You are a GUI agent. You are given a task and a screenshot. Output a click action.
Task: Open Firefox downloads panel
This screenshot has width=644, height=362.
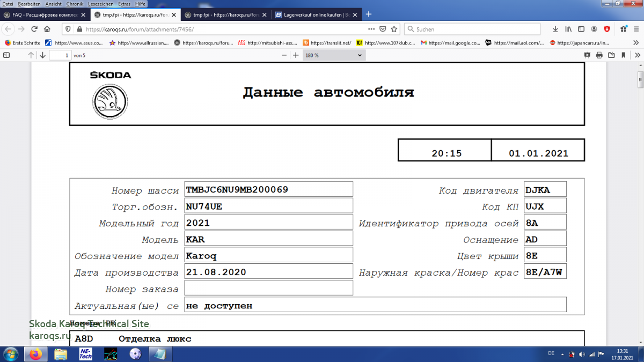click(x=555, y=29)
